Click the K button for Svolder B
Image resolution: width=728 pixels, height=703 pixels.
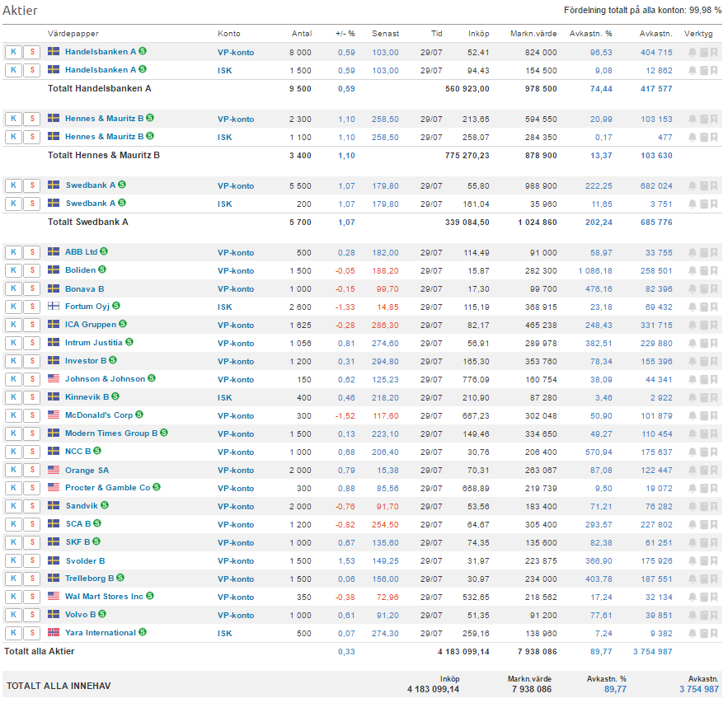13,560
